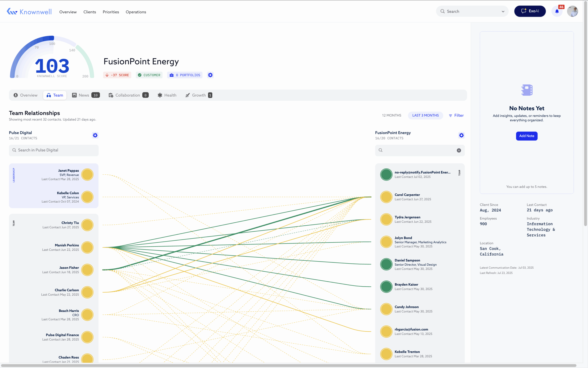Screen dimensions: 588x368
Task: Click Manish Perkins contact circle
Action: click(x=88, y=247)
